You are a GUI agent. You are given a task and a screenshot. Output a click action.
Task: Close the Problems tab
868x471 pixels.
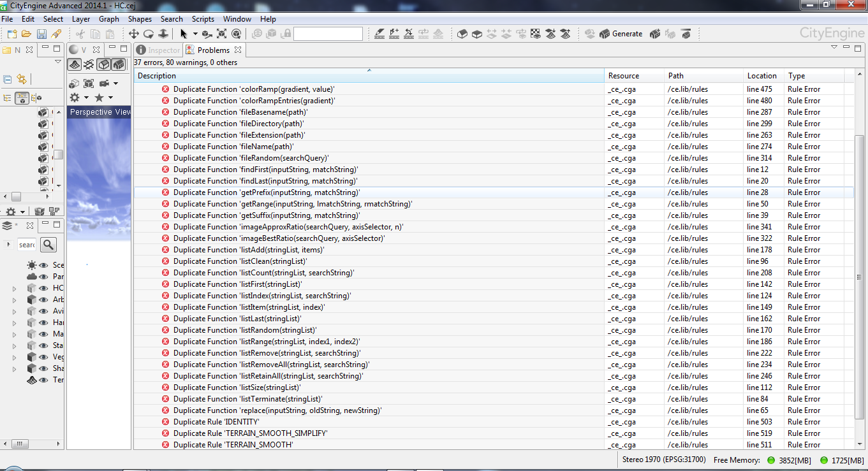(x=238, y=50)
